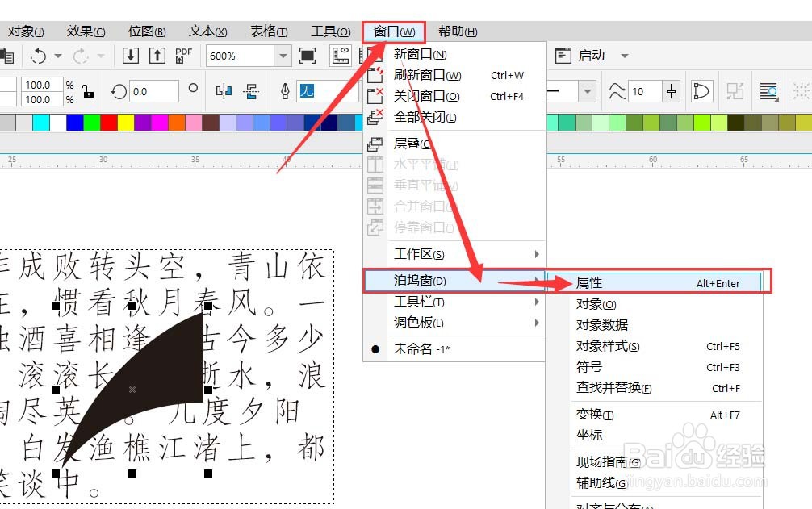This screenshot has width=812, height=509.
Task: Open the 帮助 menu
Action: coord(458,31)
